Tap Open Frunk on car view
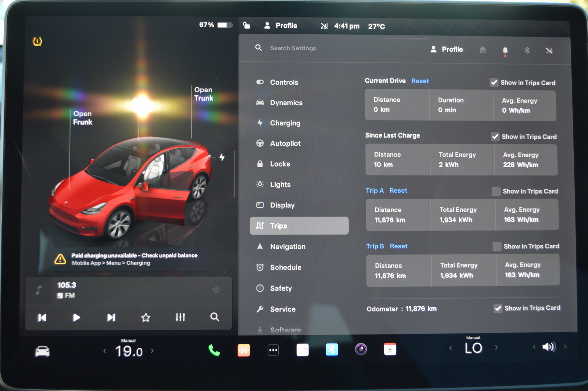 (83, 118)
